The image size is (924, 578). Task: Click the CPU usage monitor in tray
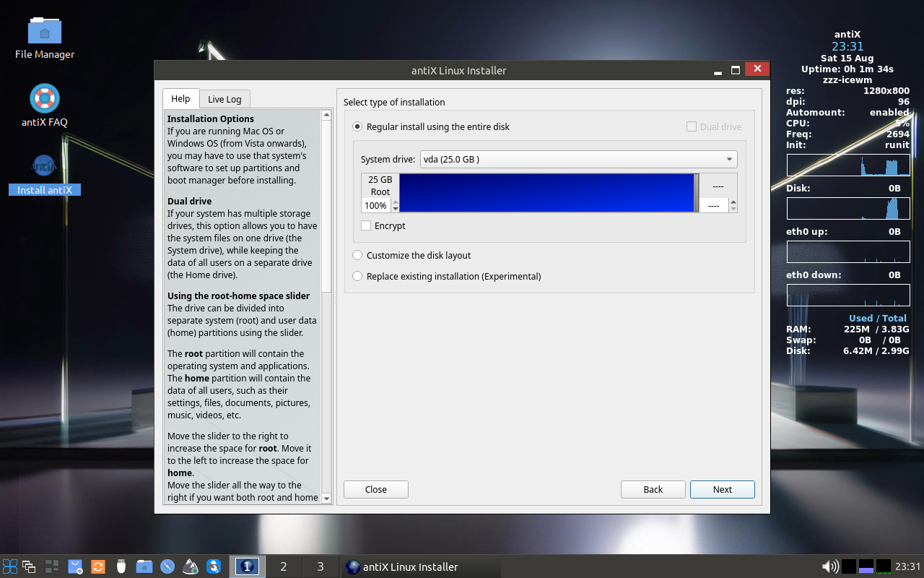(849, 566)
